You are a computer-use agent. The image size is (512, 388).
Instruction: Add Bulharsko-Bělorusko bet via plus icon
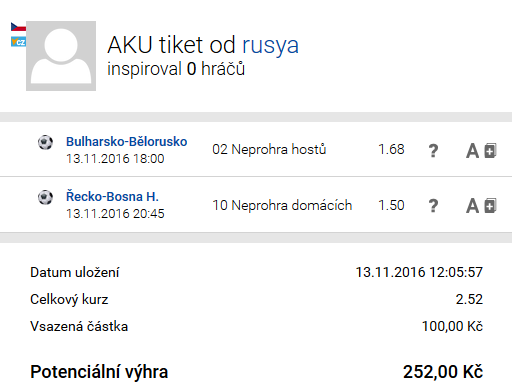[x=490, y=151]
